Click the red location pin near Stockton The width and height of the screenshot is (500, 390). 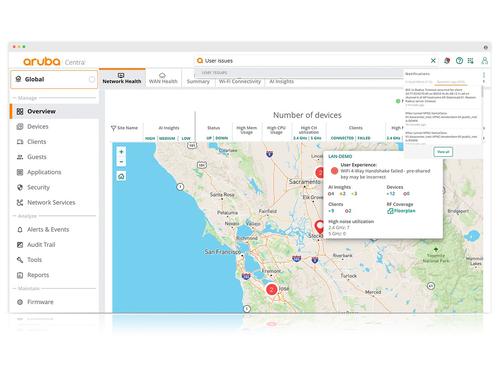[x=319, y=226]
